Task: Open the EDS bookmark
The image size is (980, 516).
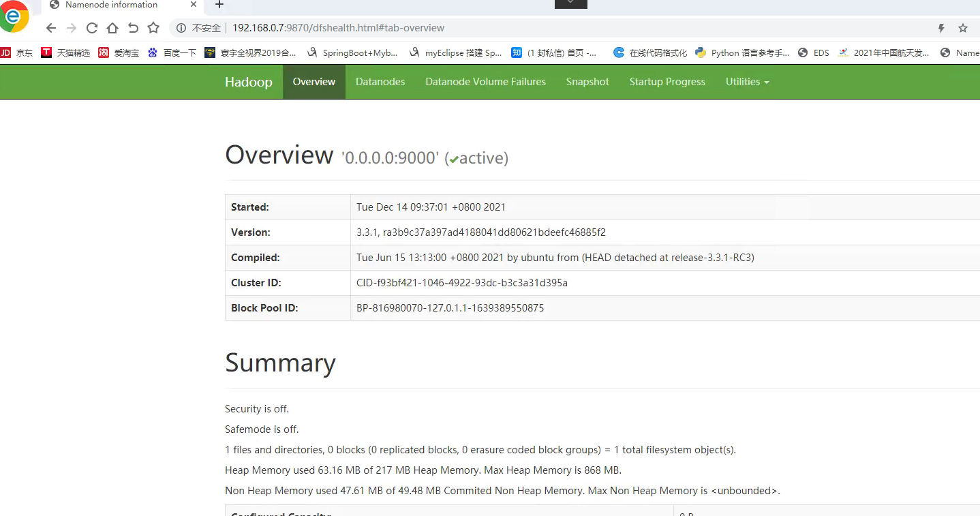Action: 813,52
